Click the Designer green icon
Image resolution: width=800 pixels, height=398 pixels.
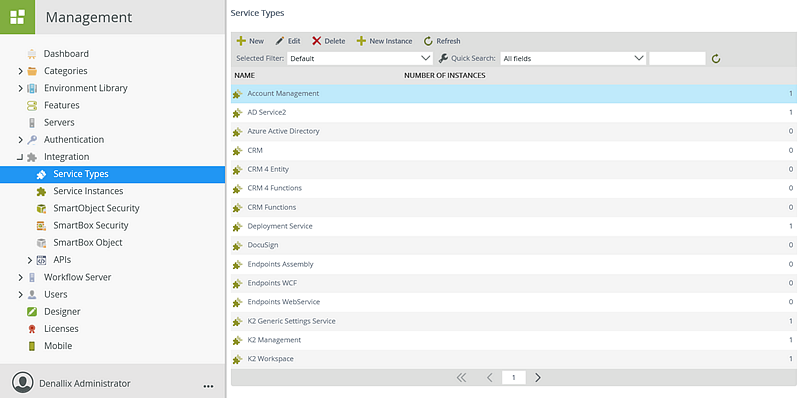tap(32, 312)
